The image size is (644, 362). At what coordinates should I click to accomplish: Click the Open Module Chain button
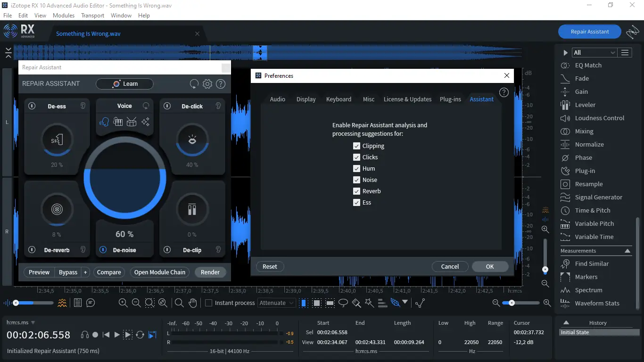click(160, 272)
